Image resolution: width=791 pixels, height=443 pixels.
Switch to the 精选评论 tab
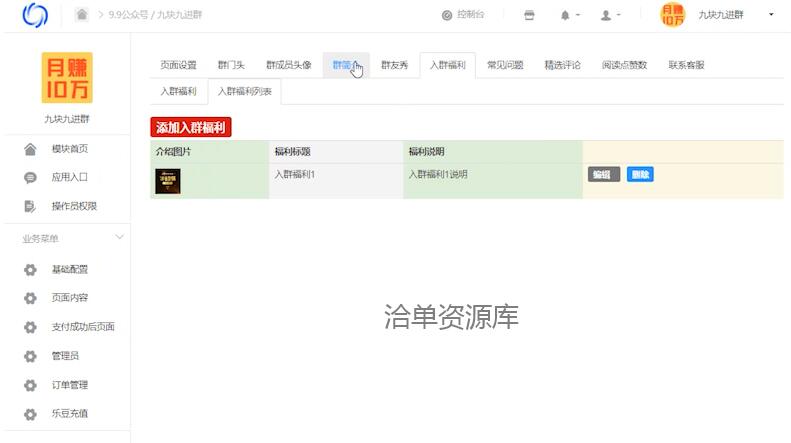[562, 65]
